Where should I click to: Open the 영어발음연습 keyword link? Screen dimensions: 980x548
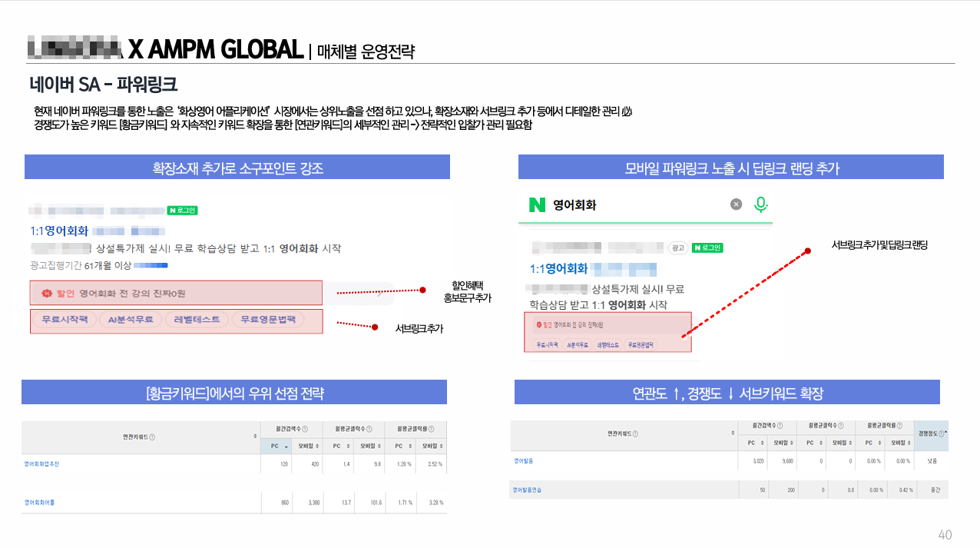tap(526, 490)
